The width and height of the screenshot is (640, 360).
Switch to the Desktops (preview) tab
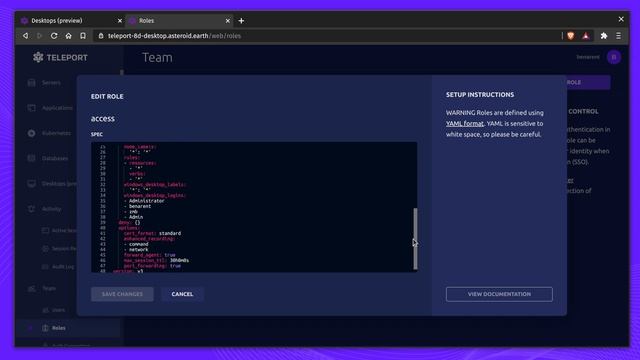pyautogui.click(x=57, y=21)
